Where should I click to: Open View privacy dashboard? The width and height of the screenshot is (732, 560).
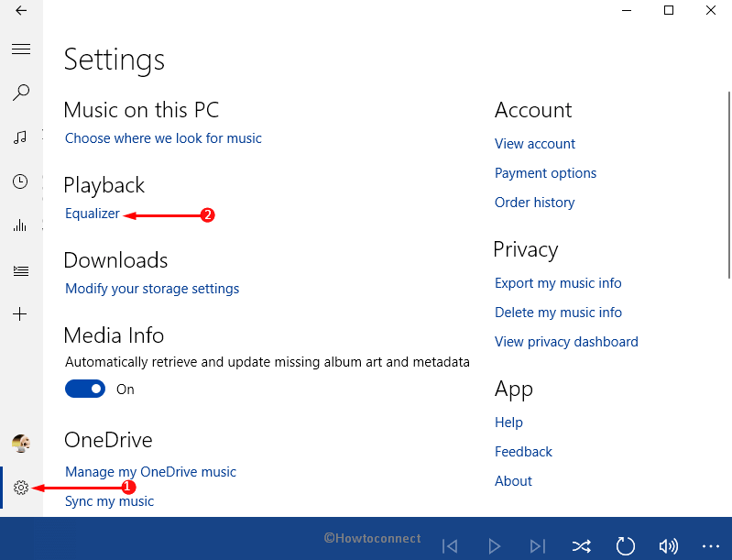tap(566, 342)
